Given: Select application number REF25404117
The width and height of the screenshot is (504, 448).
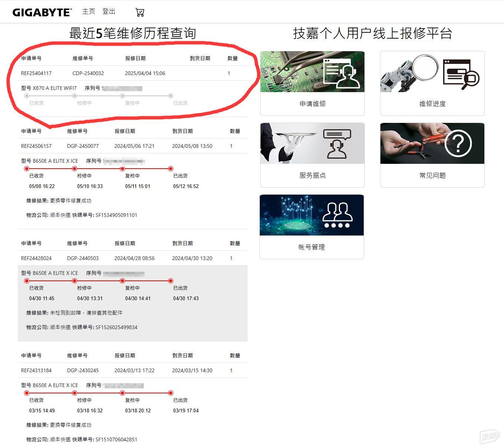Looking at the screenshot, I should 36,73.
